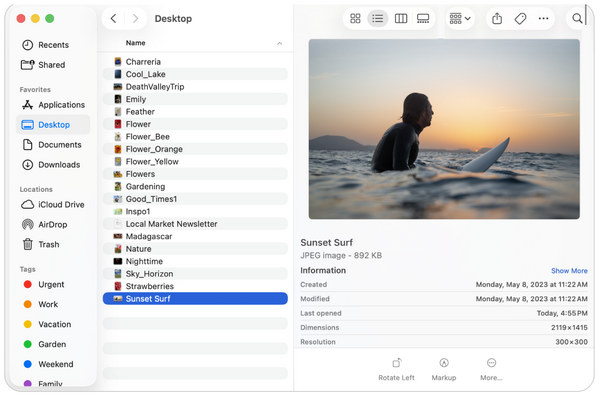600x397 pixels.
Task: Switch to icon grid view
Action: (355, 18)
